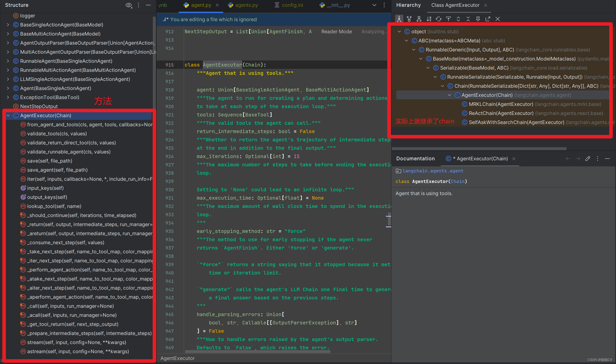
Task: Click AgentExecutor breadcrumb below the editor
Action: point(178,358)
